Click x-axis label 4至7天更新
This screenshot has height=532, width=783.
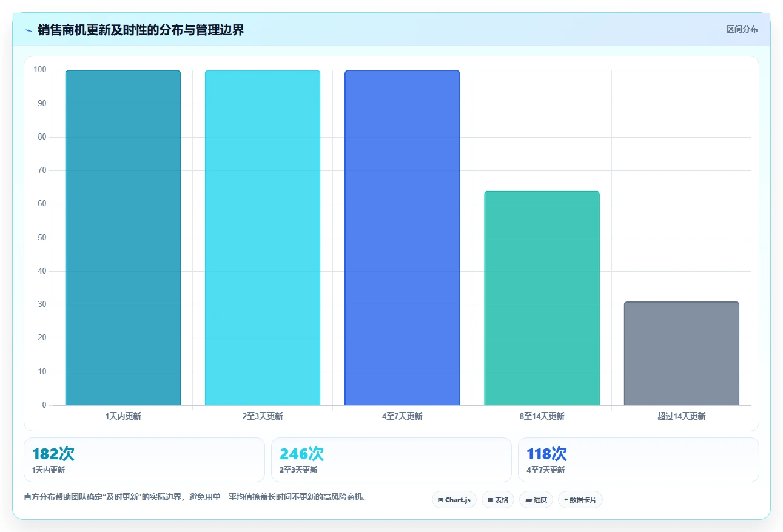(x=402, y=416)
